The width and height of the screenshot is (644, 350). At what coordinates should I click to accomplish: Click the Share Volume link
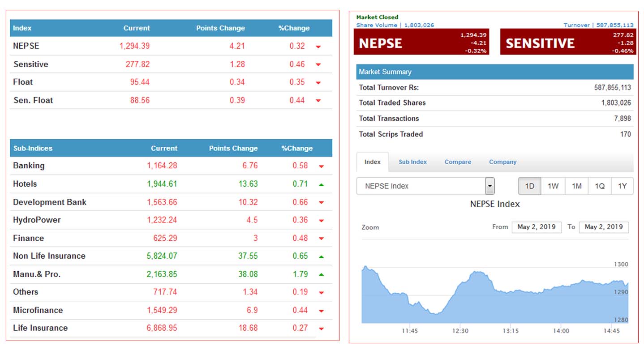tap(395, 25)
